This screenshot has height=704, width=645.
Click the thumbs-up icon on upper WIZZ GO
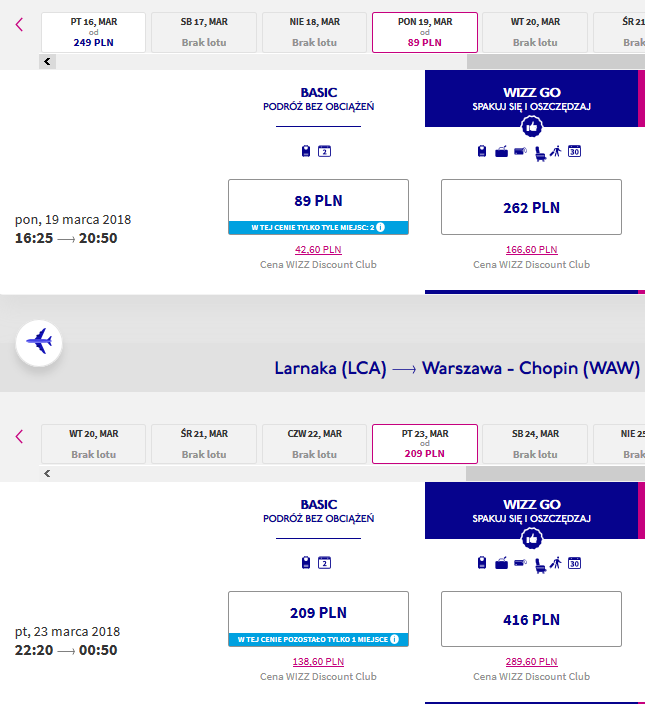pyautogui.click(x=531, y=127)
